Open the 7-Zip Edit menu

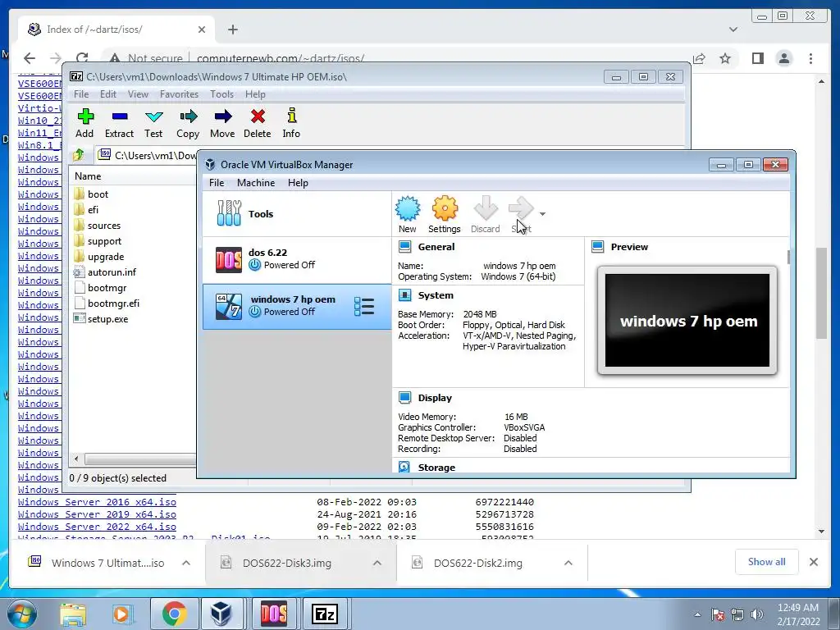click(x=107, y=94)
